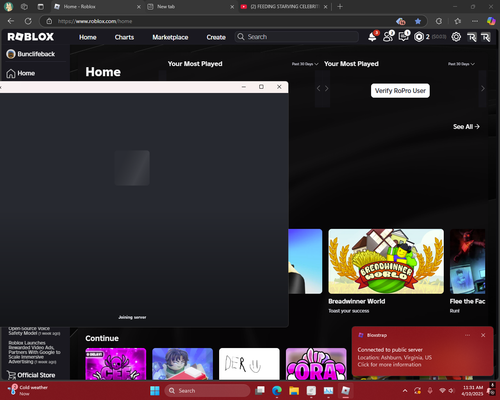The width and height of the screenshot is (500, 400).
Task: Advance carousel with the far-right chevron
Action: 483,89
